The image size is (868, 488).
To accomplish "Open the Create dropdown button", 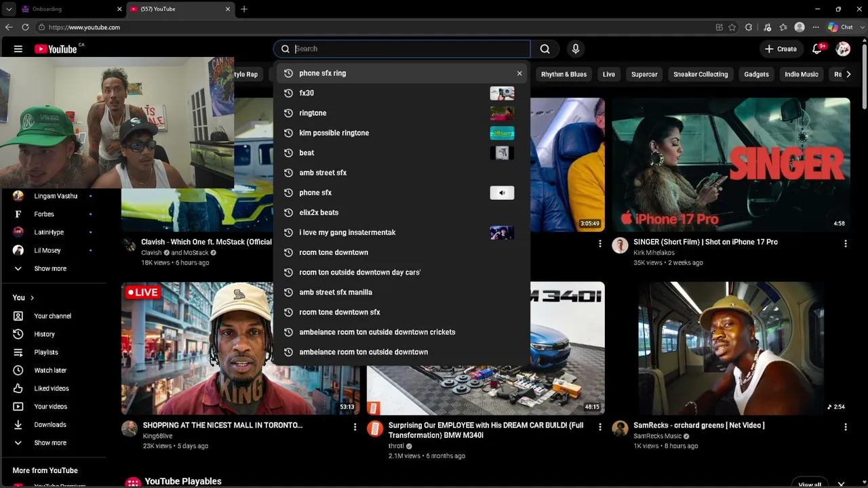I will click(x=781, y=49).
